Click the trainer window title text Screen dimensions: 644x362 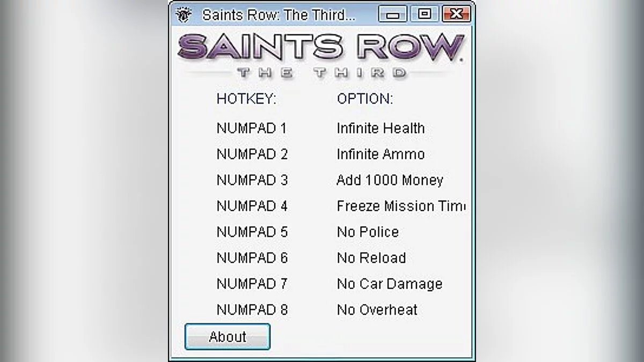279,14
